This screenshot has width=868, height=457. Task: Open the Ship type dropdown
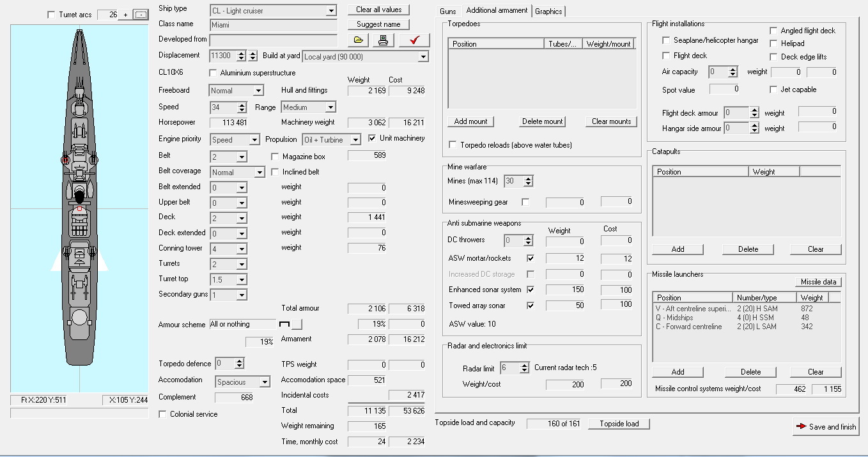pos(330,11)
